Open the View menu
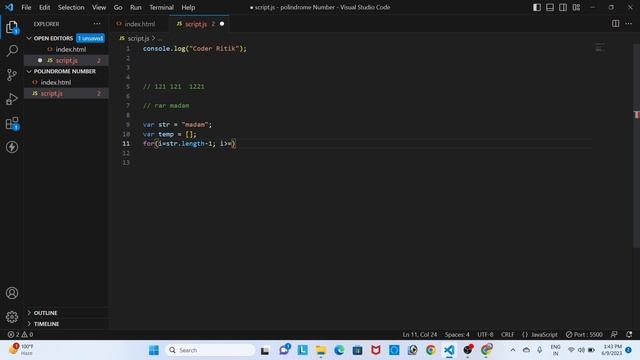 [99, 7]
